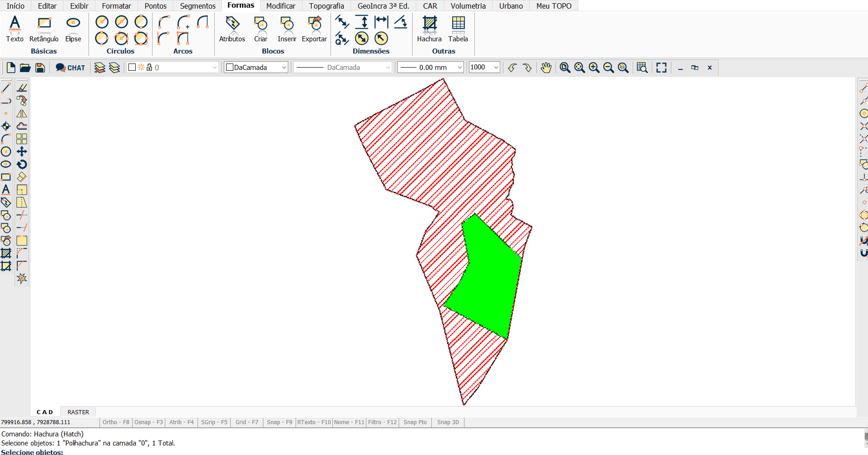Activate the pan hand tool

546,68
